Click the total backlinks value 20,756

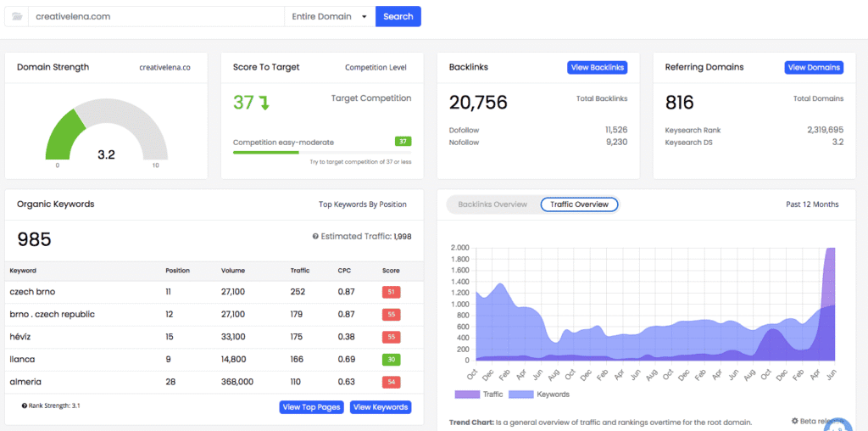478,103
